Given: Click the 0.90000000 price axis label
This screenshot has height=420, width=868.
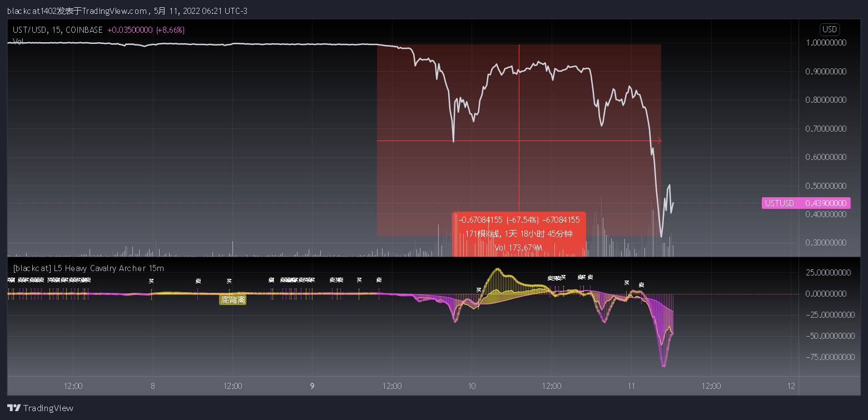Looking at the screenshot, I should [x=826, y=71].
